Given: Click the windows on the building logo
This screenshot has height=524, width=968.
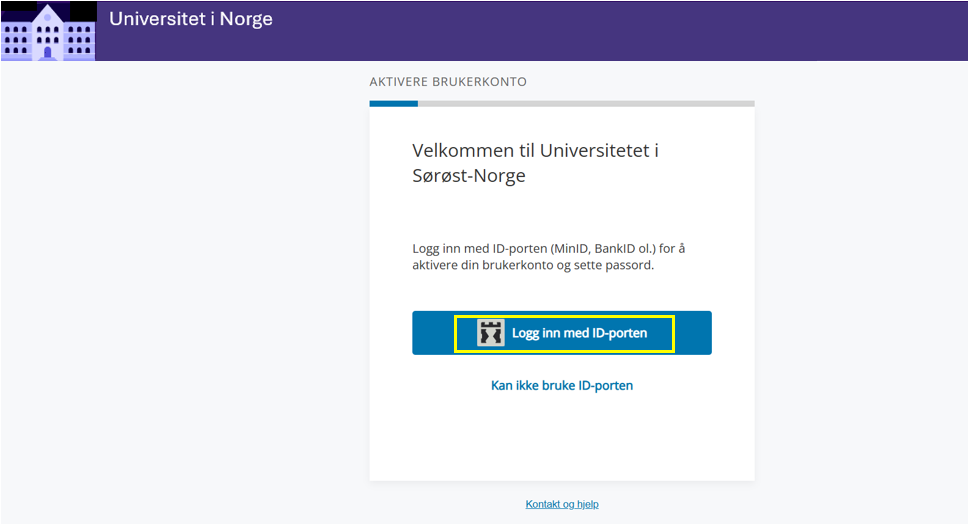Looking at the screenshot, I should pyautogui.click(x=17, y=41).
